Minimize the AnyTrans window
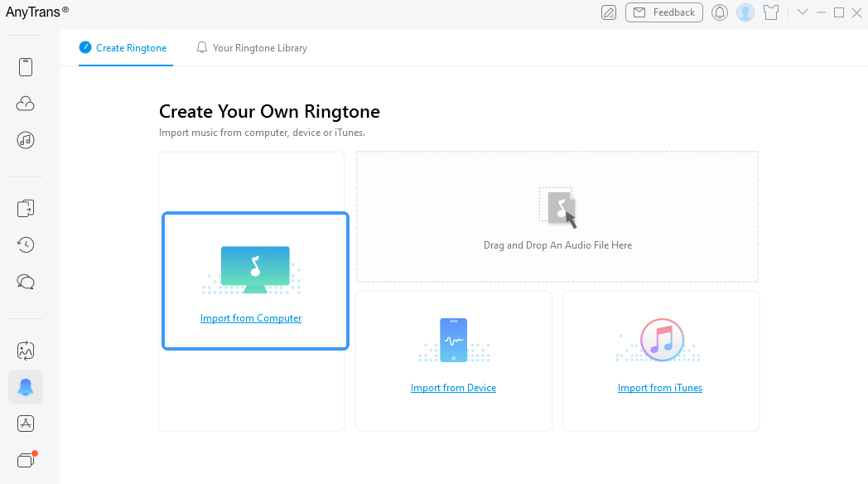Viewport: 868px width, 484px height. (821, 12)
